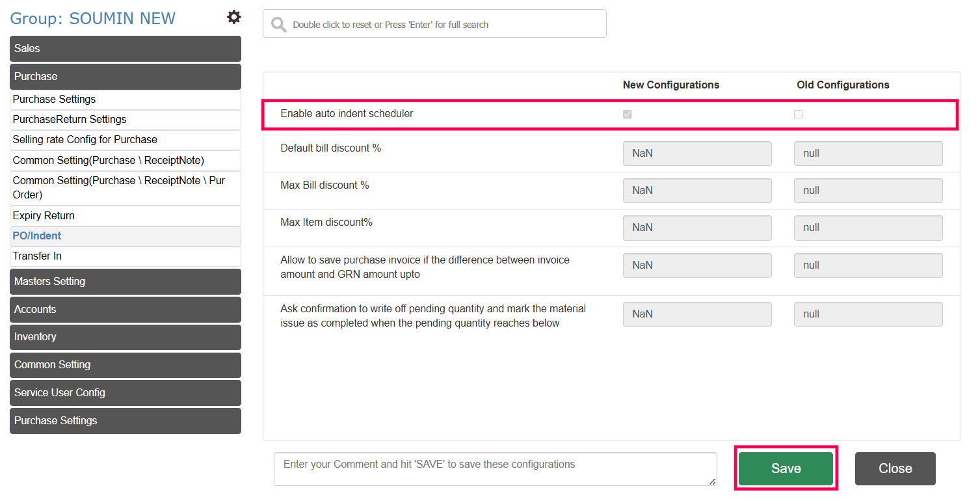The height and width of the screenshot is (499, 980).
Task: Collapse the Purchase section
Action: tap(126, 77)
